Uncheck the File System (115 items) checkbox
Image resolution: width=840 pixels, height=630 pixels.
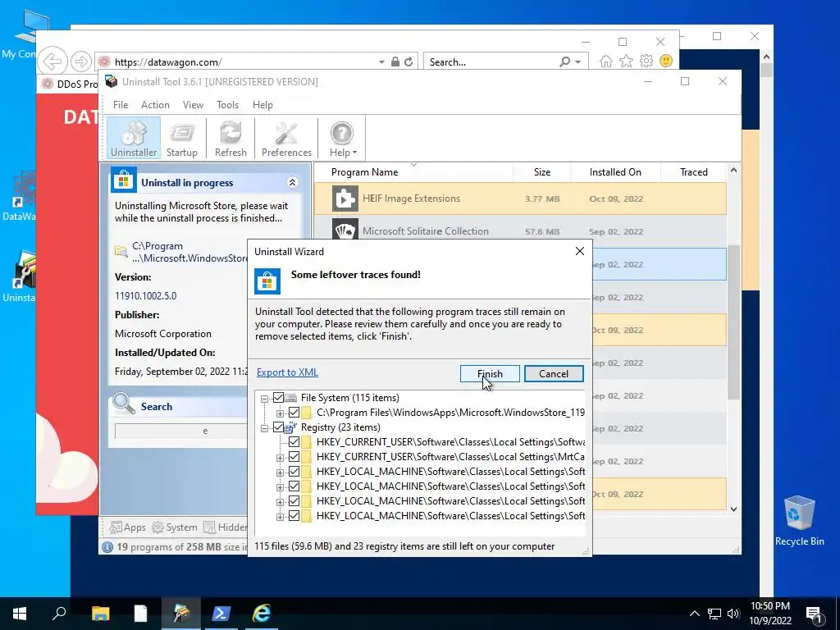click(278, 398)
